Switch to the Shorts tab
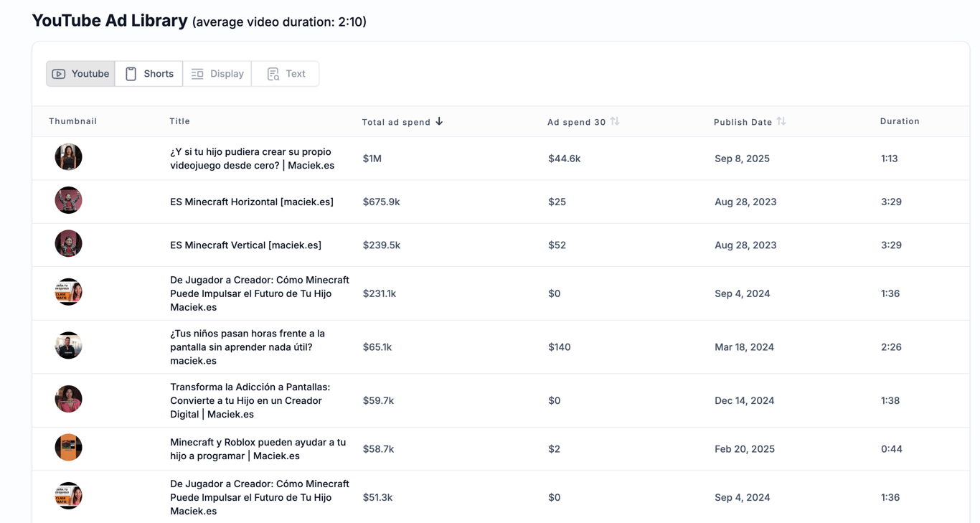 (x=149, y=74)
